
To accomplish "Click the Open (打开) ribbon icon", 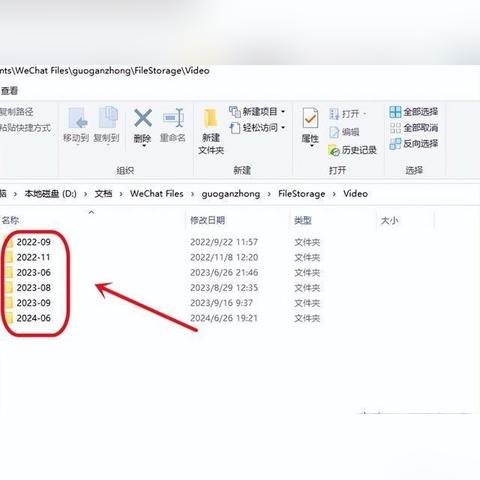I will coord(334,114).
